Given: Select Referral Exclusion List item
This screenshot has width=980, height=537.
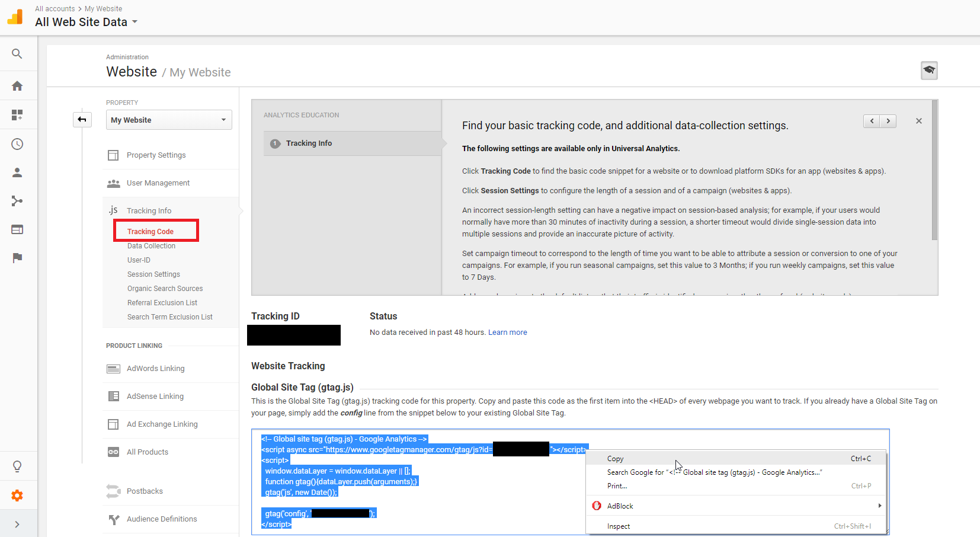Looking at the screenshot, I should pos(162,303).
